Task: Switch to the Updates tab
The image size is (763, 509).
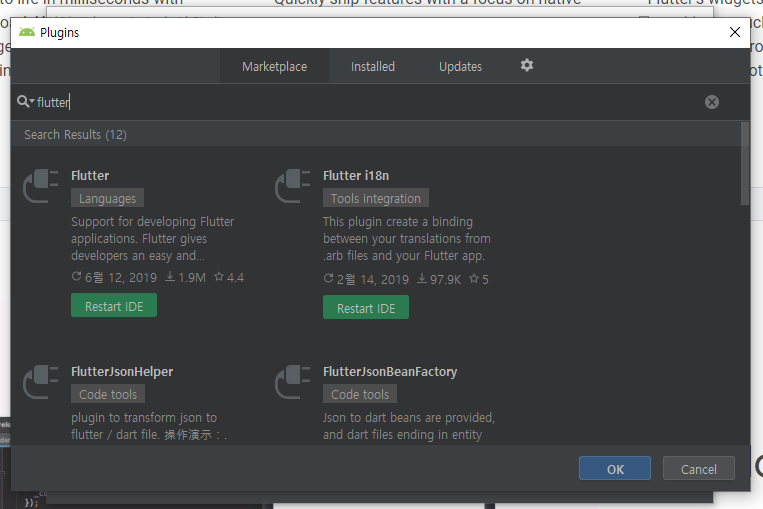Action: coord(460,66)
